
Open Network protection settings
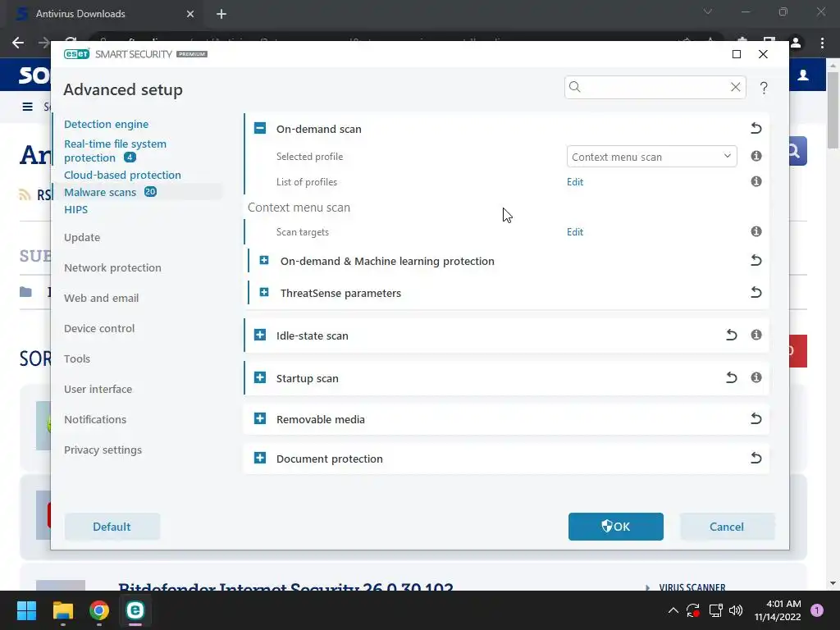tap(112, 268)
